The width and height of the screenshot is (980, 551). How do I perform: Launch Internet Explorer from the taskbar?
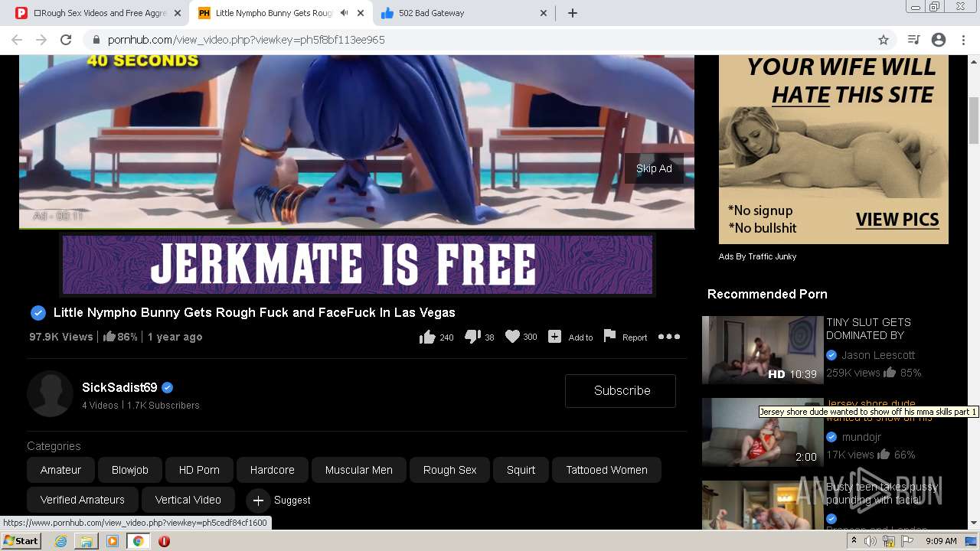pyautogui.click(x=60, y=541)
